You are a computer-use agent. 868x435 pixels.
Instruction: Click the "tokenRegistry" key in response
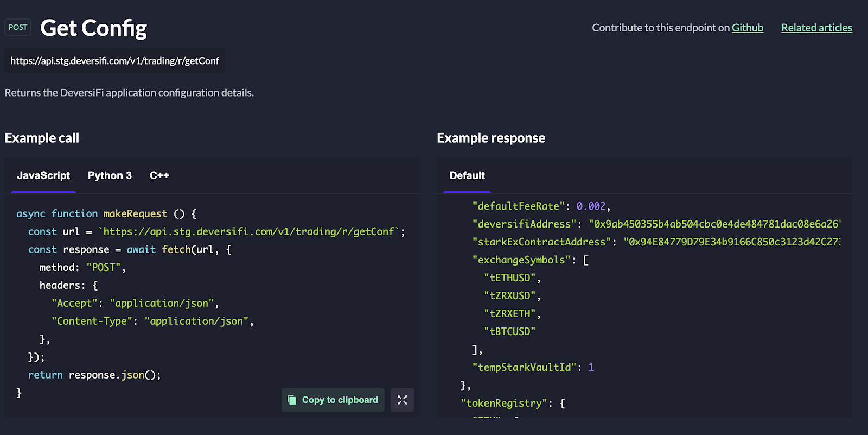tap(504, 403)
